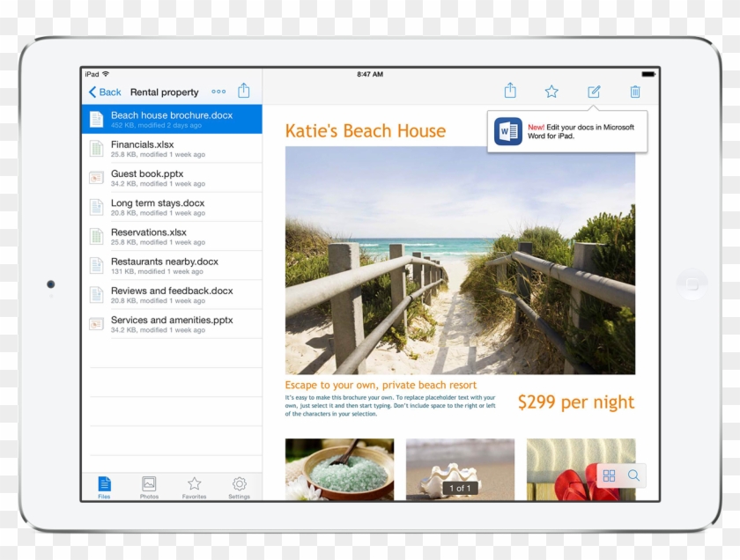Switch to the Favorites tab

click(x=193, y=483)
